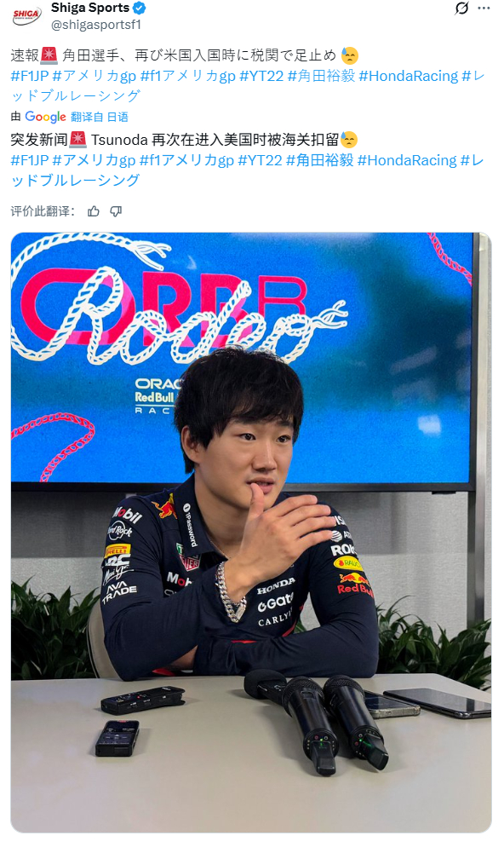Image resolution: width=504 pixels, height=847 pixels.
Task: Open the attached press conference photo
Action: click(x=251, y=533)
